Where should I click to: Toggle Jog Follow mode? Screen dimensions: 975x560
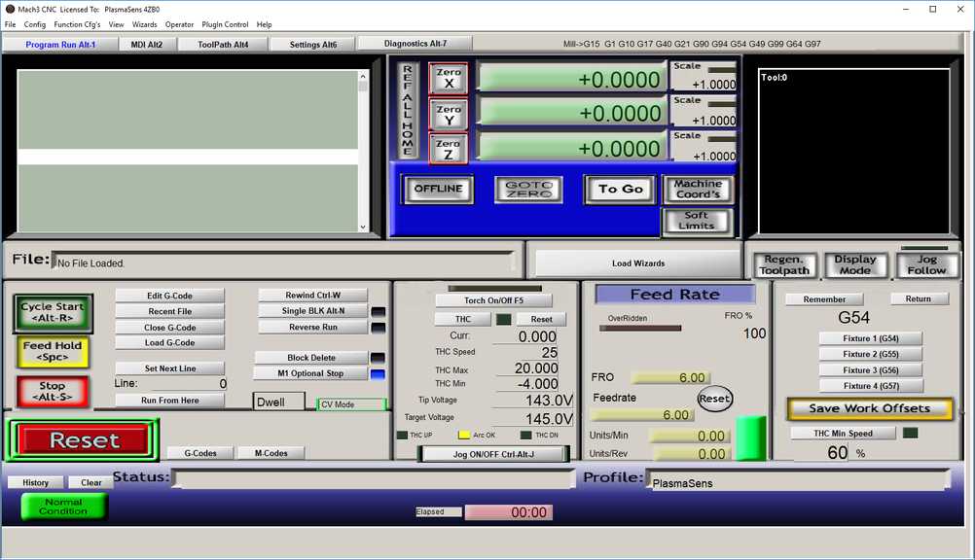tap(926, 263)
